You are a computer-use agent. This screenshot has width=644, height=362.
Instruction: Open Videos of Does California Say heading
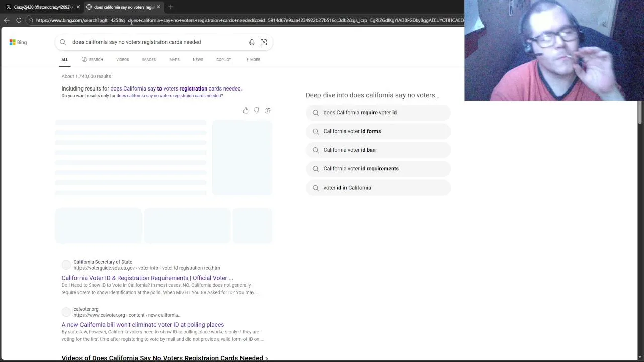tap(165, 358)
